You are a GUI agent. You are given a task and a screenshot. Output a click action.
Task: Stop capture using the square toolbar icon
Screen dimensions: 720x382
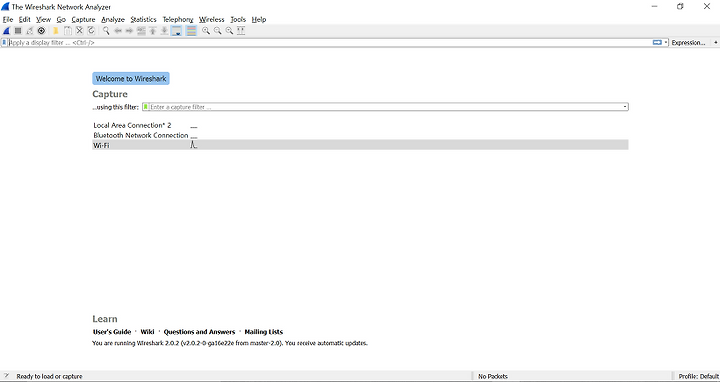click(x=18, y=31)
